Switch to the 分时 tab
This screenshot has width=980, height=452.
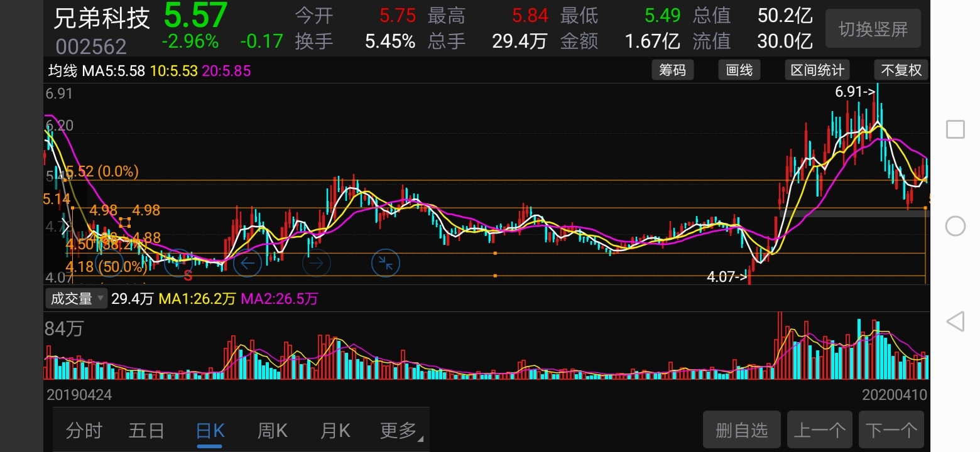[84, 431]
